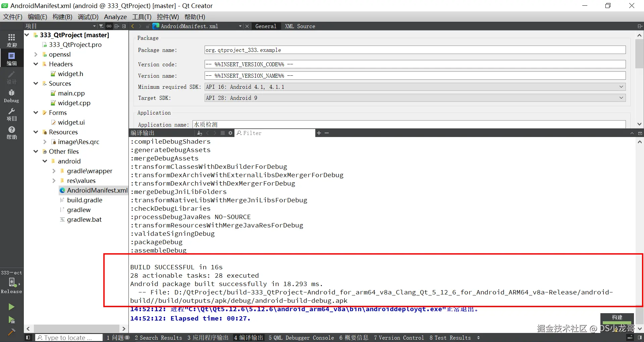The height and width of the screenshot is (342, 644).
Task: Clear the compile output pane
Action: point(200,133)
